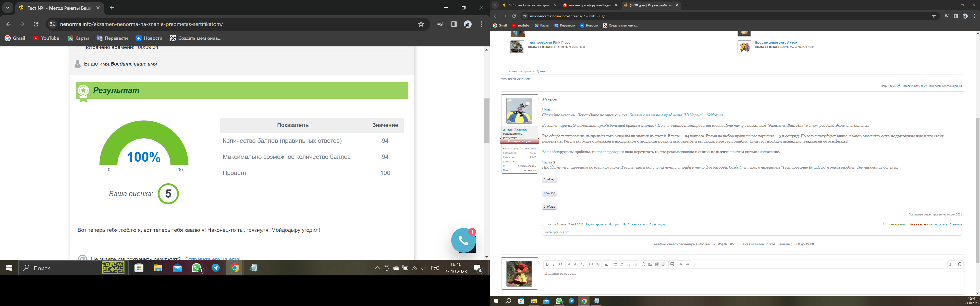
Task: Toggle side panel in right Chrome window
Action: click(x=956, y=16)
